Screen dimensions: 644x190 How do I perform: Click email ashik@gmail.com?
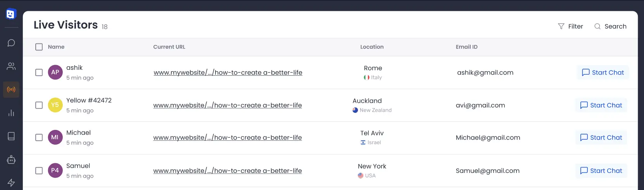click(x=485, y=73)
